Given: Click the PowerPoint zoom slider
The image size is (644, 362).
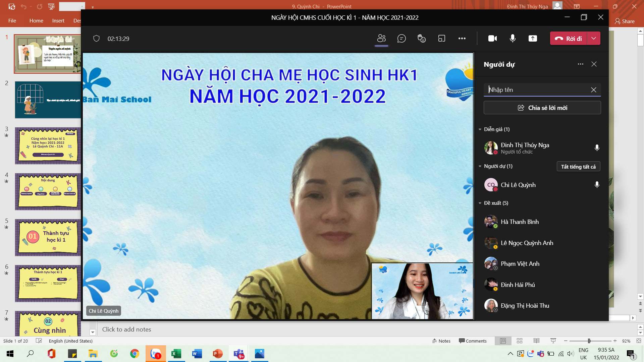Looking at the screenshot, I should click(x=589, y=341).
